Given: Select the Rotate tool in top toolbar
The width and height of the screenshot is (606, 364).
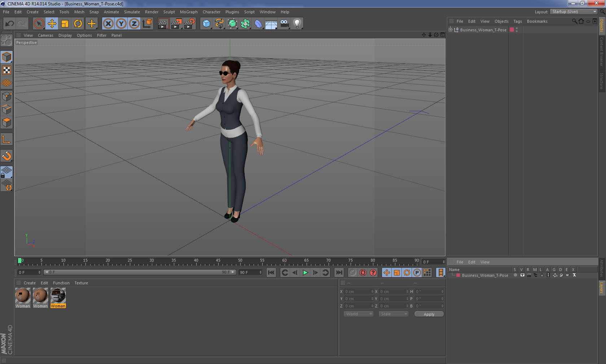Looking at the screenshot, I should coord(78,24).
